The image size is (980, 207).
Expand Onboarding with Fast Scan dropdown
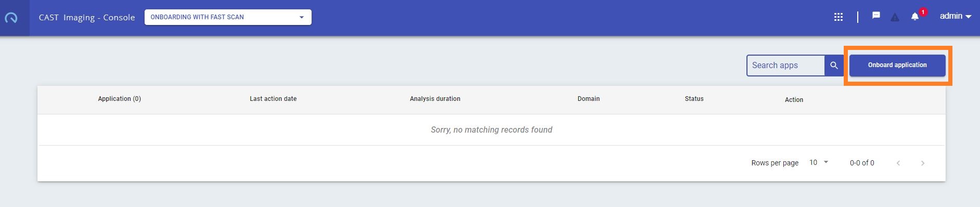(228, 17)
